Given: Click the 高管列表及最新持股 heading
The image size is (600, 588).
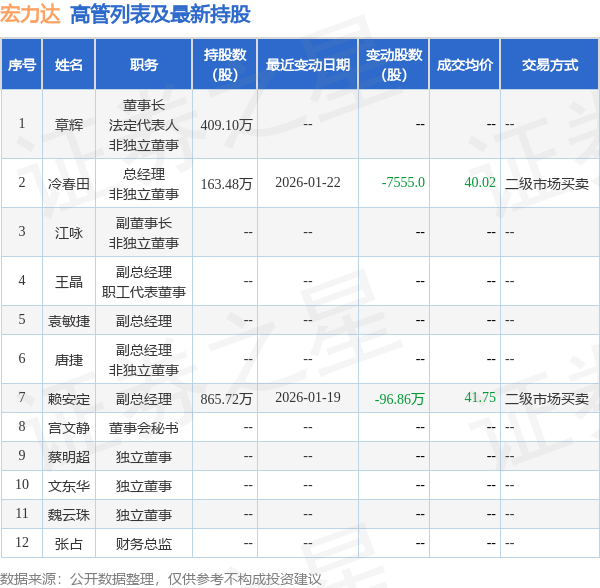Looking at the screenshot, I should click(160, 15).
